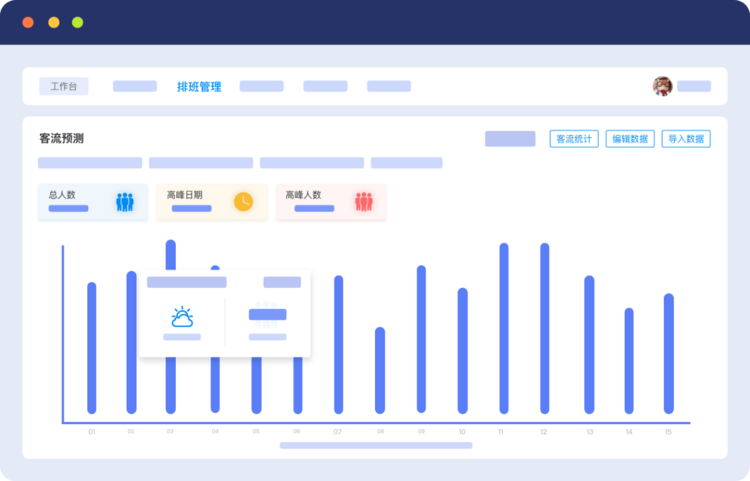Click the blue people icon in 总人数 card
Screen dimensions: 750x481
pos(124,202)
